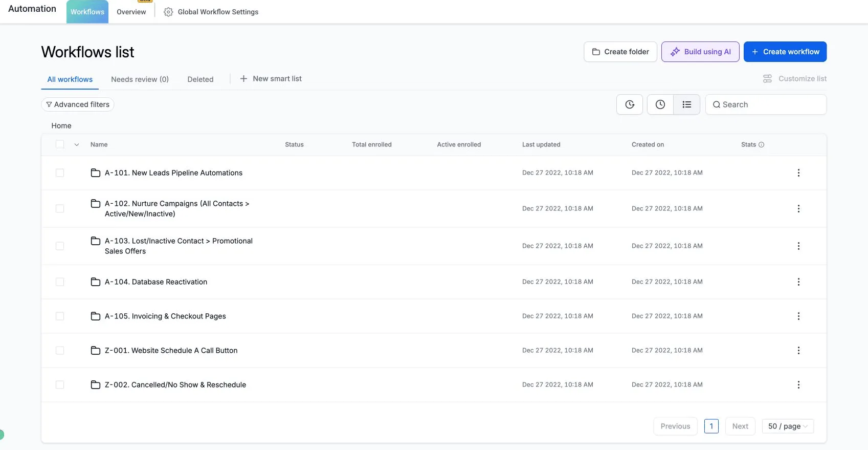
Task: Open the A-103 Lost/Inactive Contact folder icon
Action: pos(96,241)
